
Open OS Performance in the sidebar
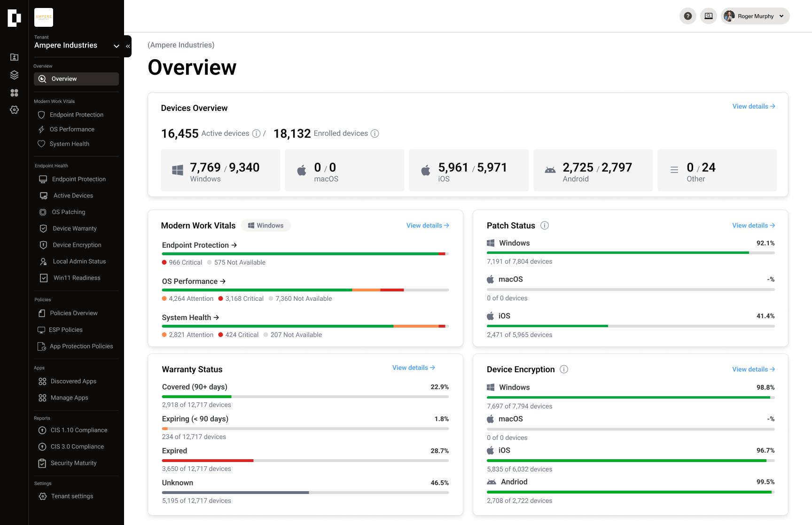[72, 129]
